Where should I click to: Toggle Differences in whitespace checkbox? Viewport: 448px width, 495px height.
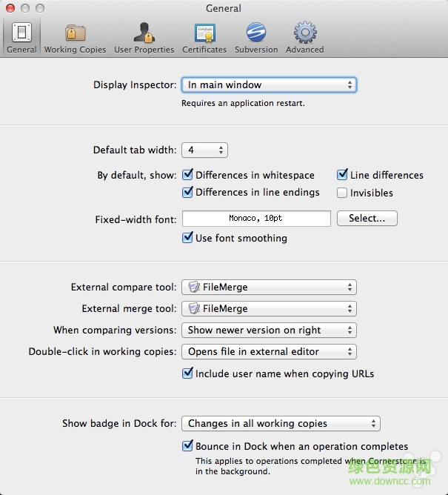click(187, 175)
